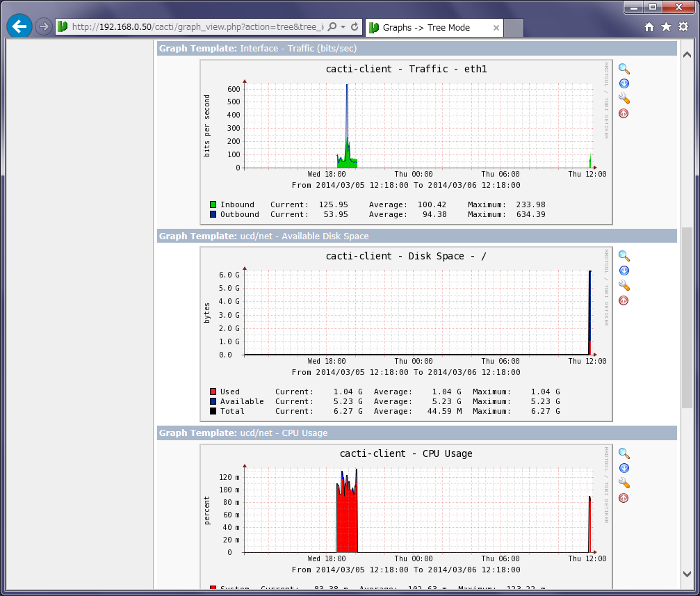Click the green Inbound legend swatch
The image size is (700, 596).
pos(213,205)
